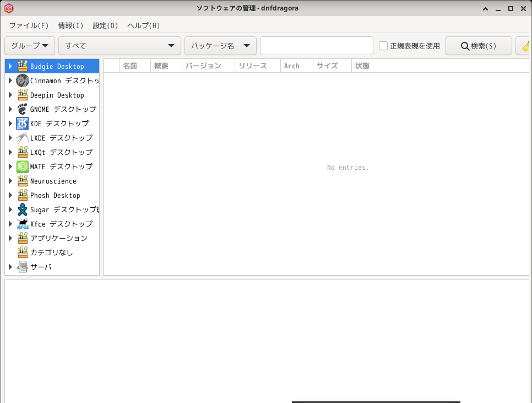Sort by the 概要 column header
The height and width of the screenshot is (403, 532).
(x=166, y=66)
